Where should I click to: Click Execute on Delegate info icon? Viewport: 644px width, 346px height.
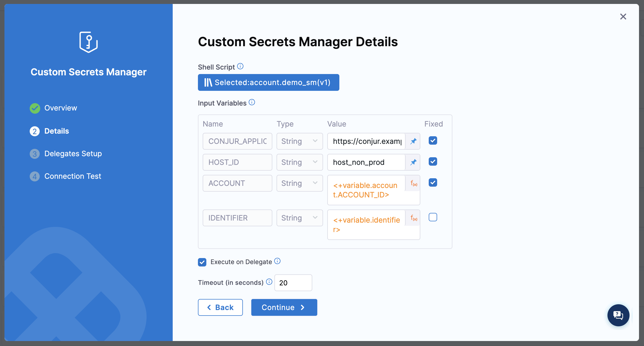(x=277, y=261)
